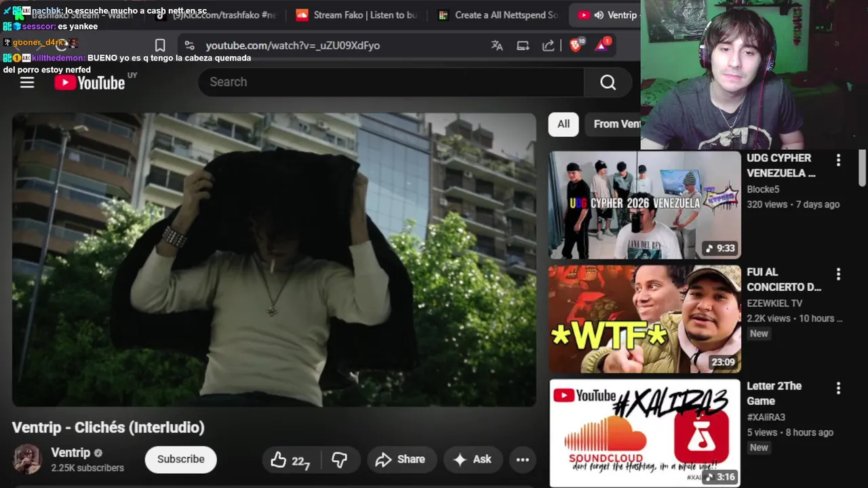Open UDG CYPHER VENEZUELA video title
Screen dimensions: 868x488
(781, 165)
